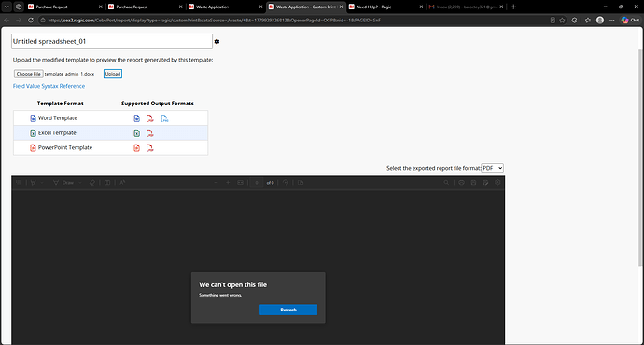Image resolution: width=644 pixels, height=345 pixels.
Task: Open browser profile avatar
Action: [x=600, y=20]
